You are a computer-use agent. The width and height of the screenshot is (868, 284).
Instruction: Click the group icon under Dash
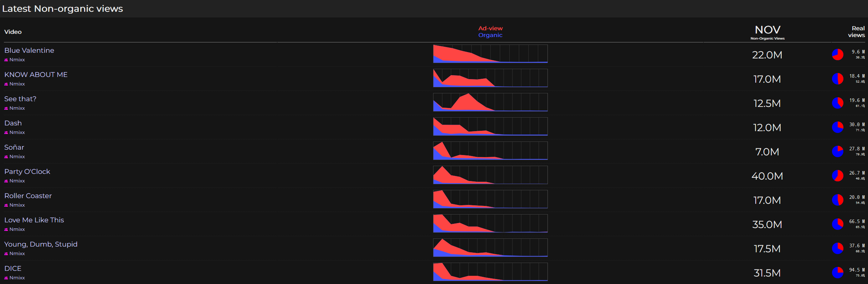(6, 133)
